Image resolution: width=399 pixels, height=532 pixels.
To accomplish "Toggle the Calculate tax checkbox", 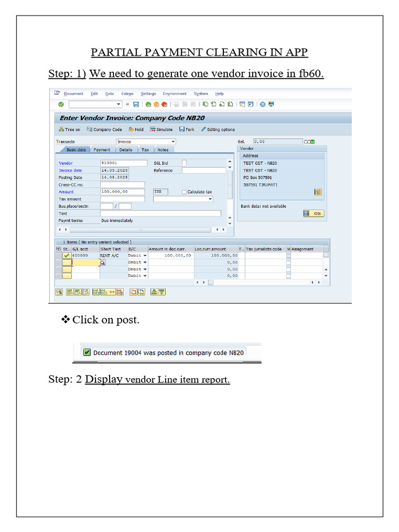I will (184, 192).
